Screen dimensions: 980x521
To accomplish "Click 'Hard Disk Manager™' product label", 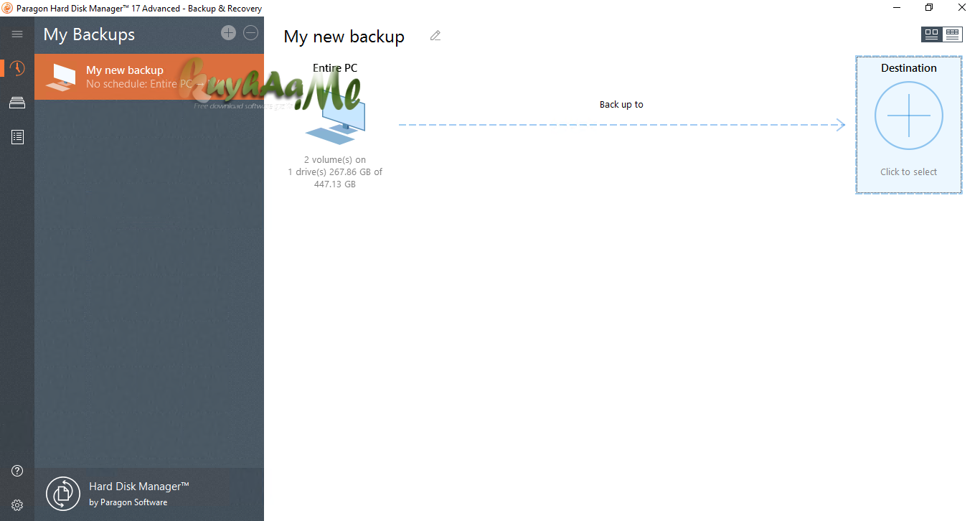I will 139,487.
